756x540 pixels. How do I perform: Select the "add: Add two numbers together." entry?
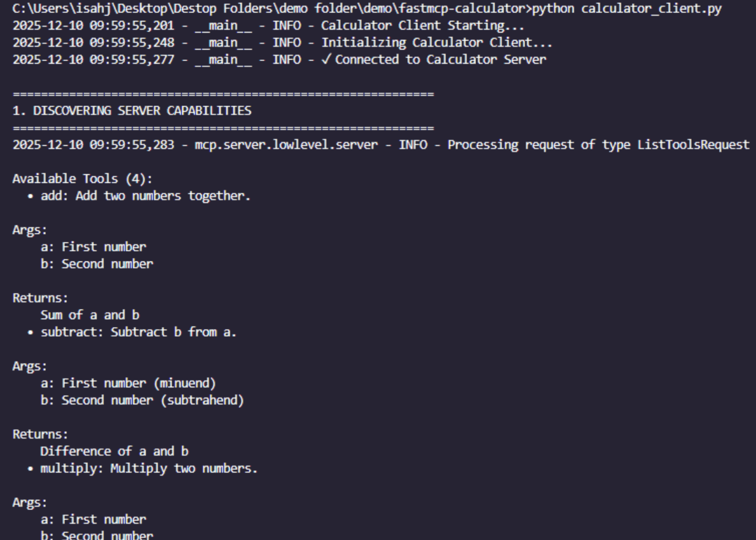(146, 196)
